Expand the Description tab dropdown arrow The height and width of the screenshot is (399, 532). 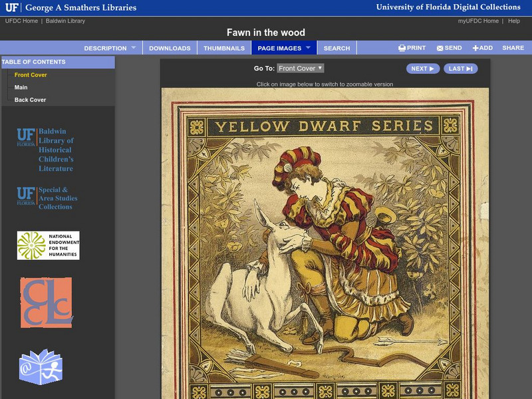tap(134, 47)
